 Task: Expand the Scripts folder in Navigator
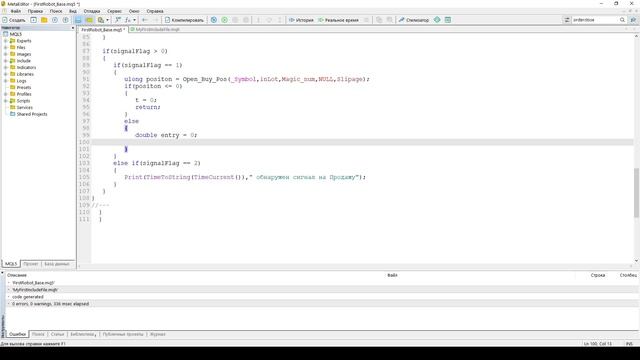6,101
